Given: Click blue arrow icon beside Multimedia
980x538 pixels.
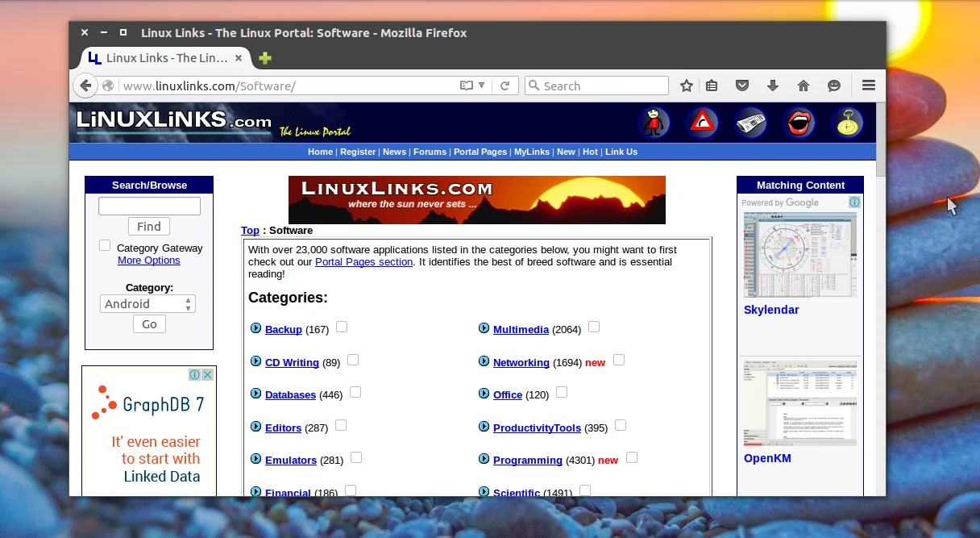Looking at the screenshot, I should pos(484,328).
